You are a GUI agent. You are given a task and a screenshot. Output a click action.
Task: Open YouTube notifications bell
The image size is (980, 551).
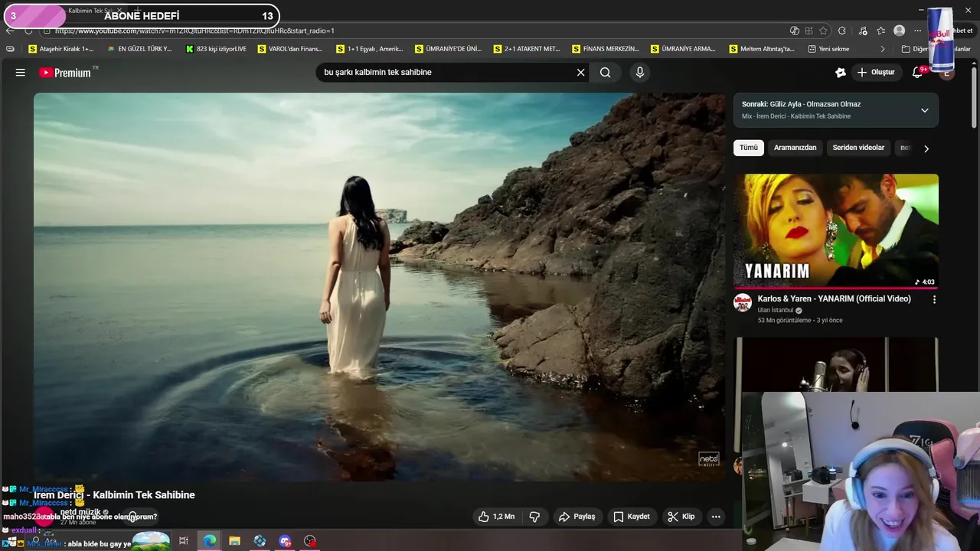(917, 73)
